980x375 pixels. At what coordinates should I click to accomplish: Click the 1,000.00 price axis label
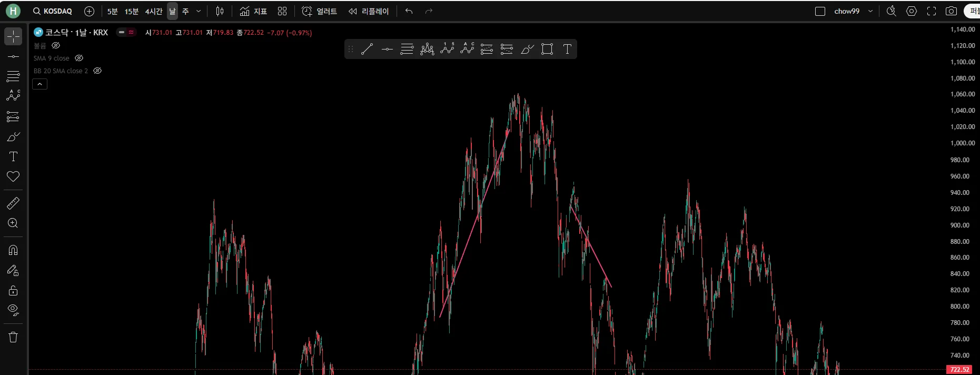coord(963,143)
